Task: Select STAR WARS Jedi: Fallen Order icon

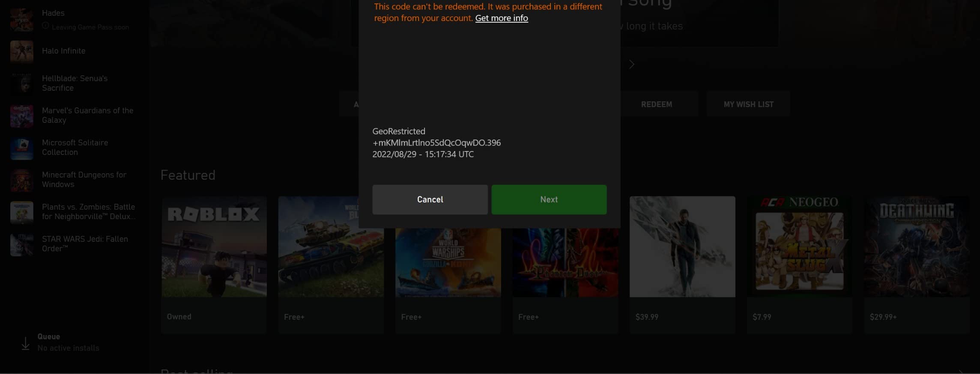Action: point(22,244)
